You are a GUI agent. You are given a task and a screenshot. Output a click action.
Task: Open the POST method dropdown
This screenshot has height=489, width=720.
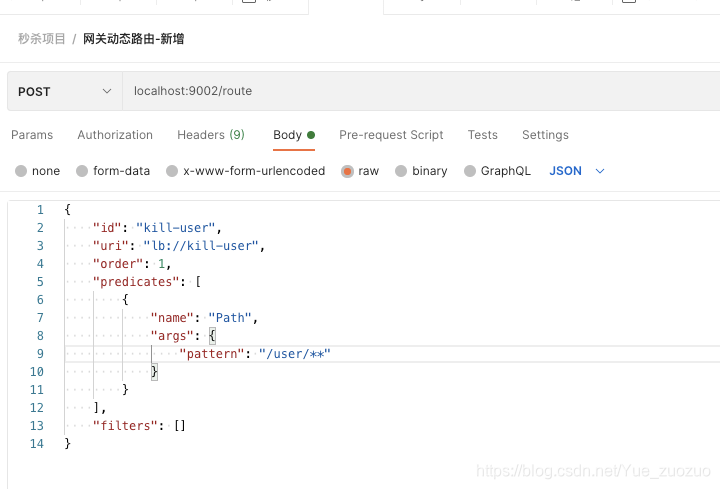(x=65, y=91)
